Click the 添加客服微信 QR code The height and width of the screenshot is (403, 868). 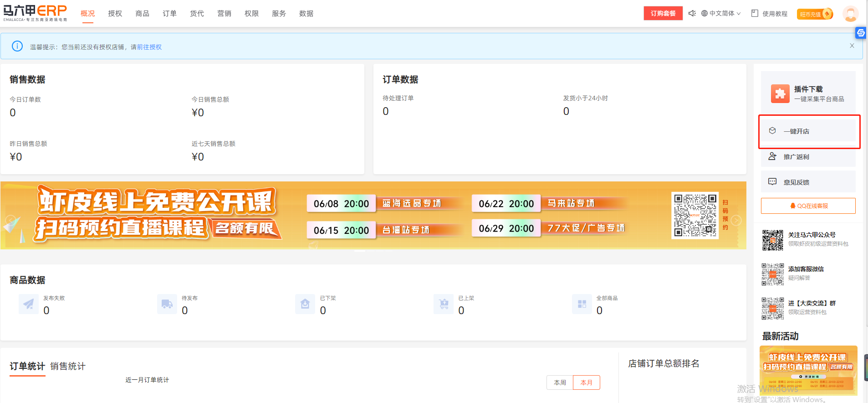pyautogui.click(x=773, y=274)
